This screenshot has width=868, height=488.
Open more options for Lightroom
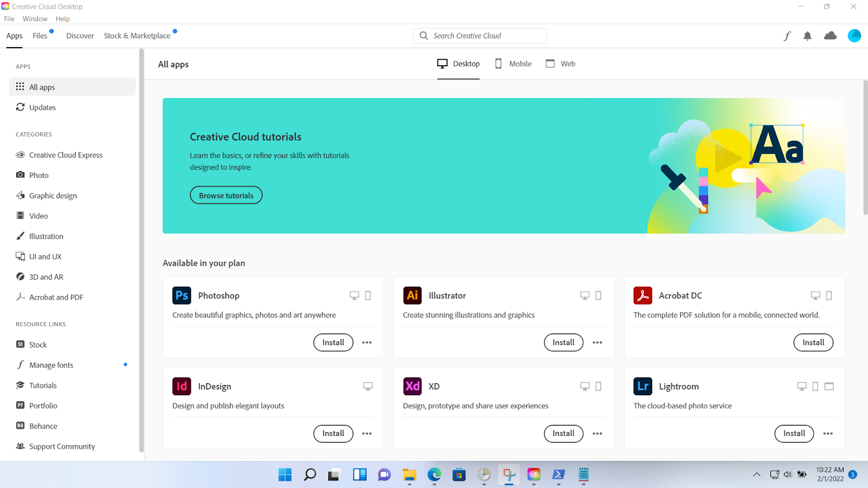(x=828, y=434)
